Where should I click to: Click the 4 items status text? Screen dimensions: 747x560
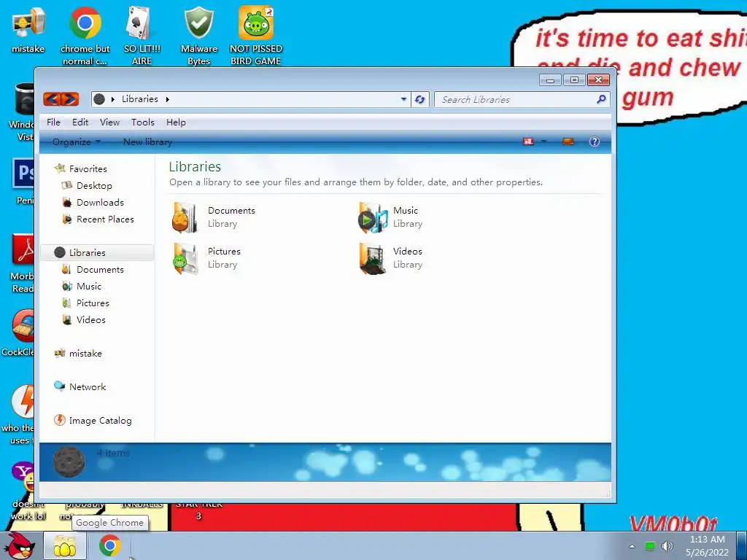tap(113, 453)
